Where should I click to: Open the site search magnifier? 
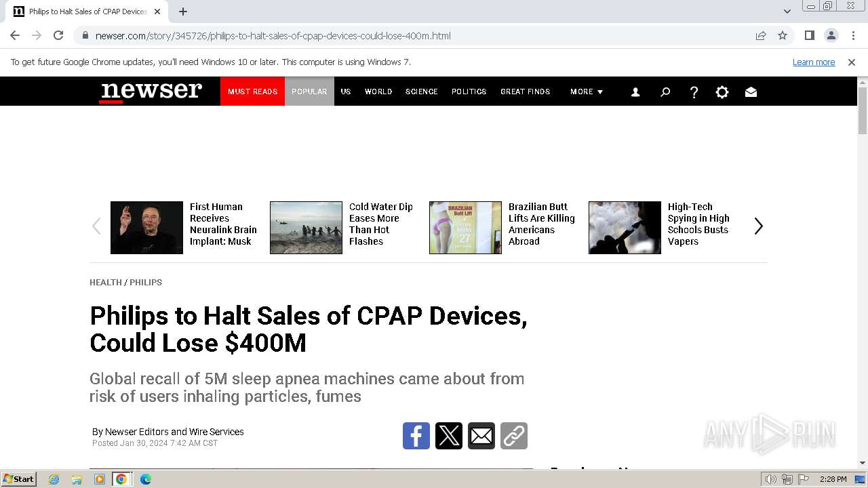tap(665, 92)
